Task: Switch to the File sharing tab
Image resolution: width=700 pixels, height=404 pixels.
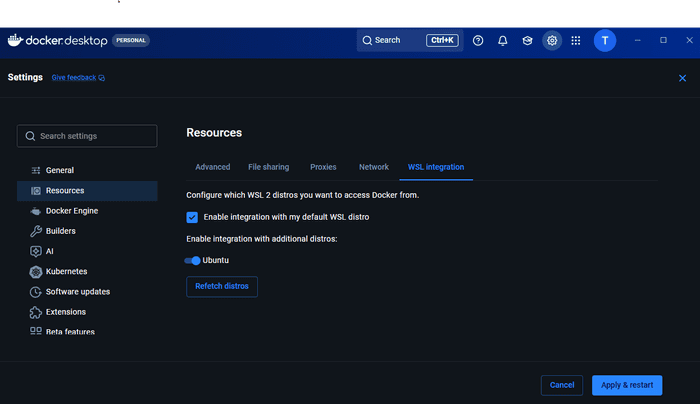Action: pyautogui.click(x=268, y=167)
